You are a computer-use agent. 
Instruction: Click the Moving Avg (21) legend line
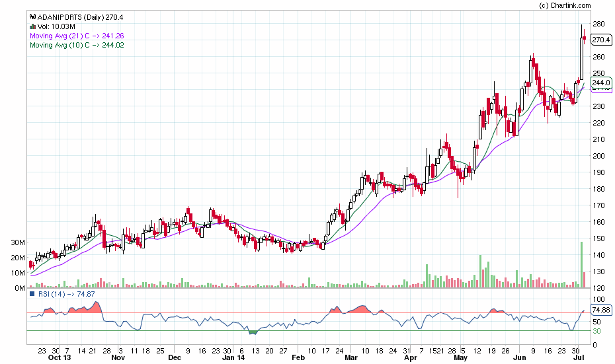(x=77, y=36)
